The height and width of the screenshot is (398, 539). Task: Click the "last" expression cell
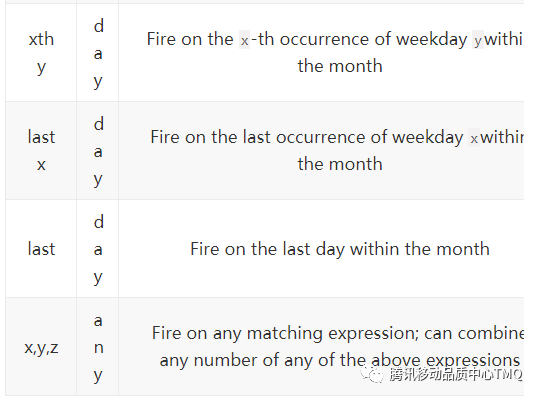41,248
